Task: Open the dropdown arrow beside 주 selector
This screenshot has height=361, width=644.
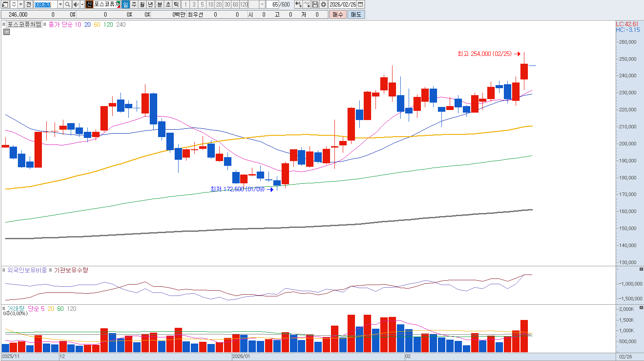Action: coord(21,4)
